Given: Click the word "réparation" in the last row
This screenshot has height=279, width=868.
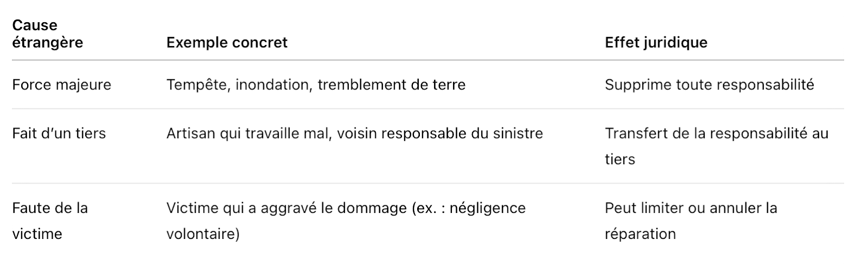Looking at the screenshot, I should [640, 235].
